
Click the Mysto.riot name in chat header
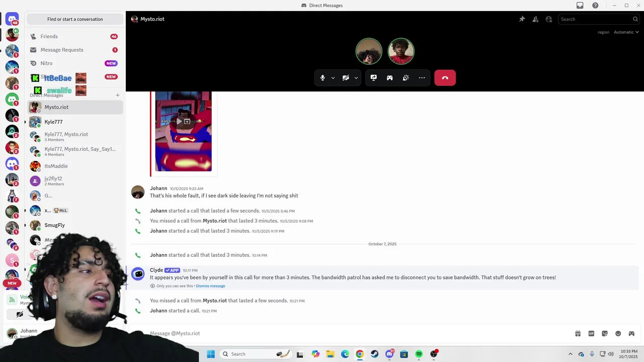pyautogui.click(x=152, y=19)
